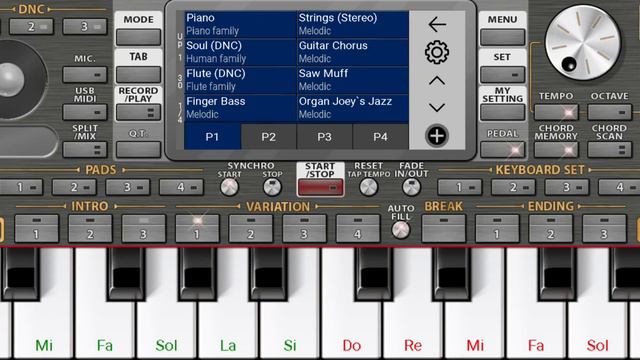Select KEYBOARD SET 2
Viewport: 640px width, 360px height.
pyautogui.click(x=513, y=187)
